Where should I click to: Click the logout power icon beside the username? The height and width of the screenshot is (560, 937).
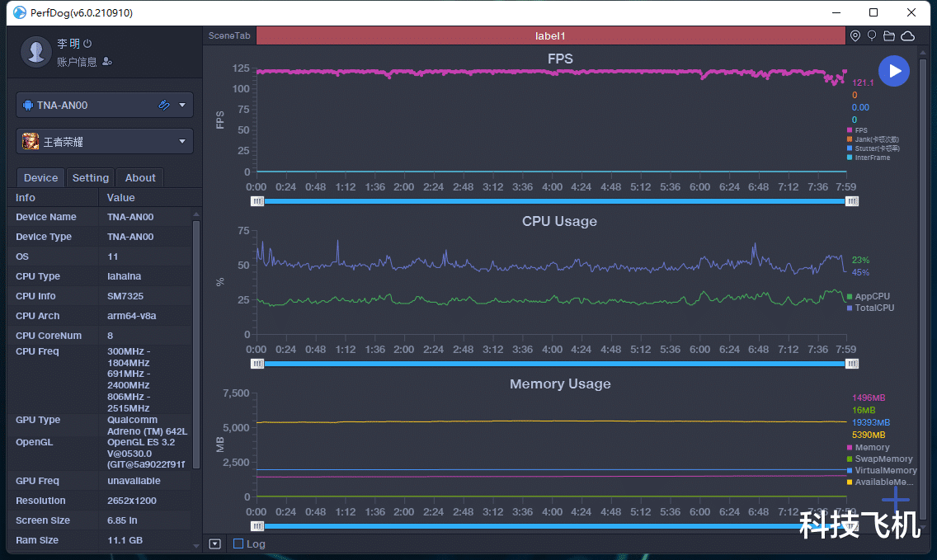(87, 44)
